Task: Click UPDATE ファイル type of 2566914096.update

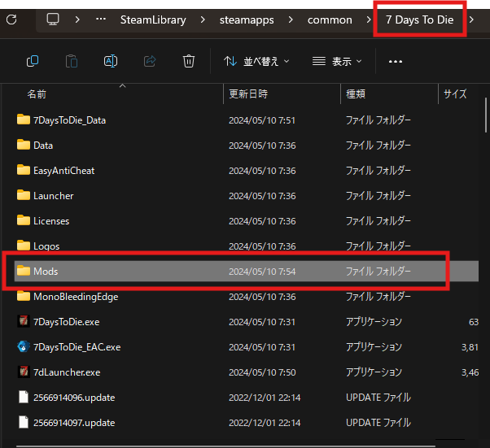Action: 378,398
